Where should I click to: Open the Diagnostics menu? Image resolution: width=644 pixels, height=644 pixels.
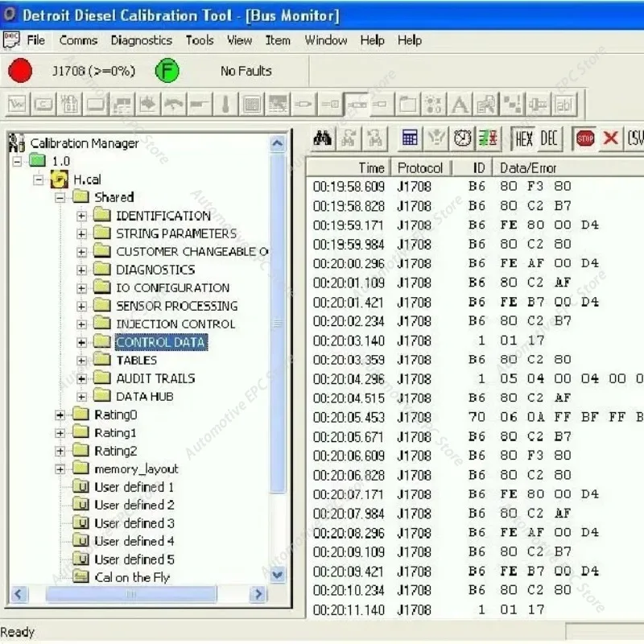coord(142,40)
